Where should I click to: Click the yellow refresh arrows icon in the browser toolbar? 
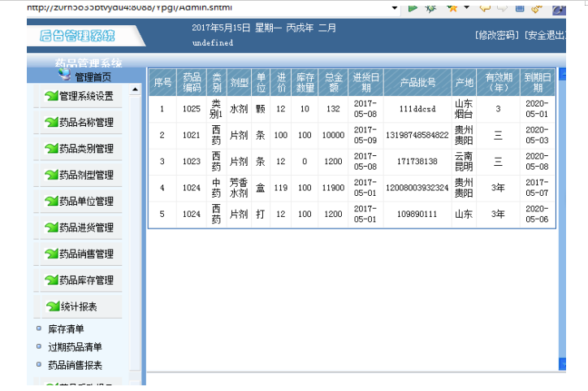[x=537, y=8]
